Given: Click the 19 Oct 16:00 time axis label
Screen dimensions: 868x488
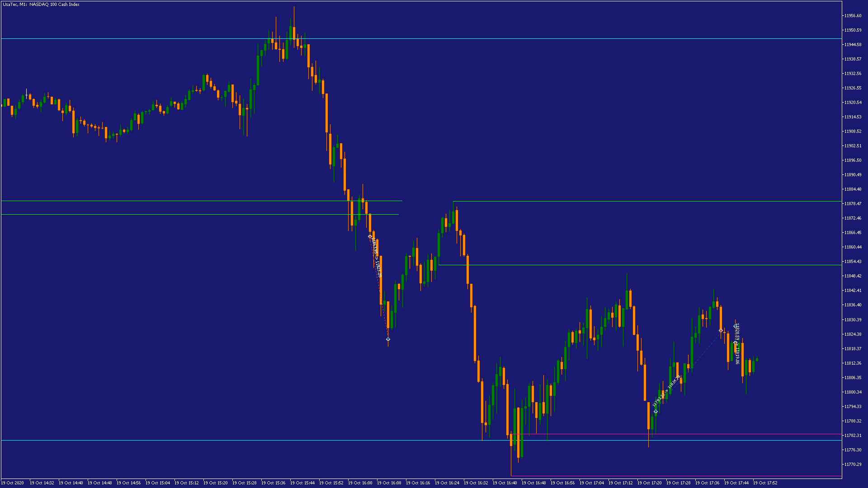Looking at the screenshot, I should [x=360, y=483].
